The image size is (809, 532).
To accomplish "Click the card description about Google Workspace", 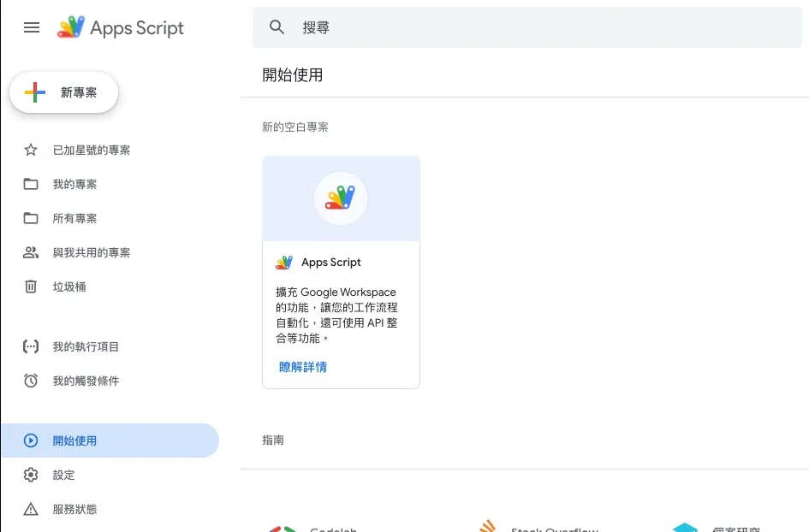I will 336,315.
